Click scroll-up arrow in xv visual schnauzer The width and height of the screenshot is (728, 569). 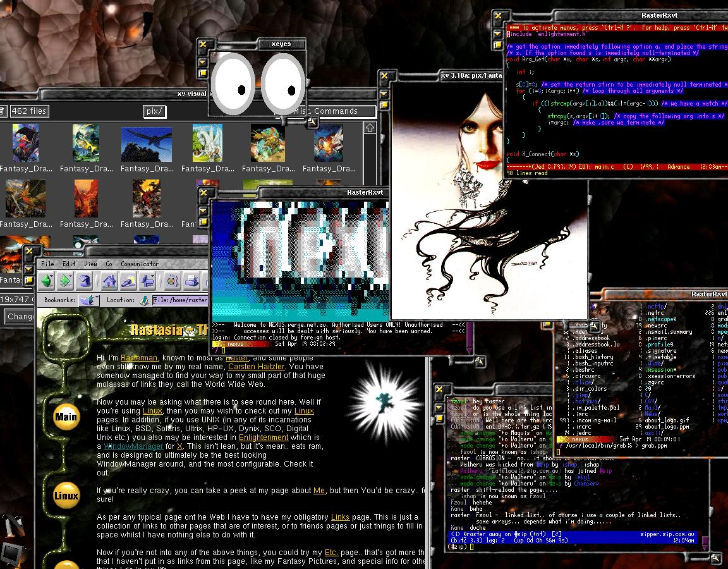point(370,128)
